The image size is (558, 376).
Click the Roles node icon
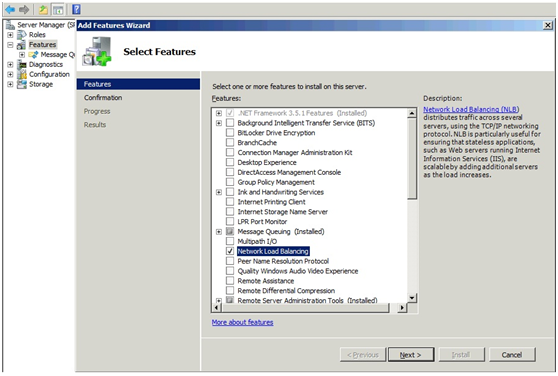tap(22, 35)
